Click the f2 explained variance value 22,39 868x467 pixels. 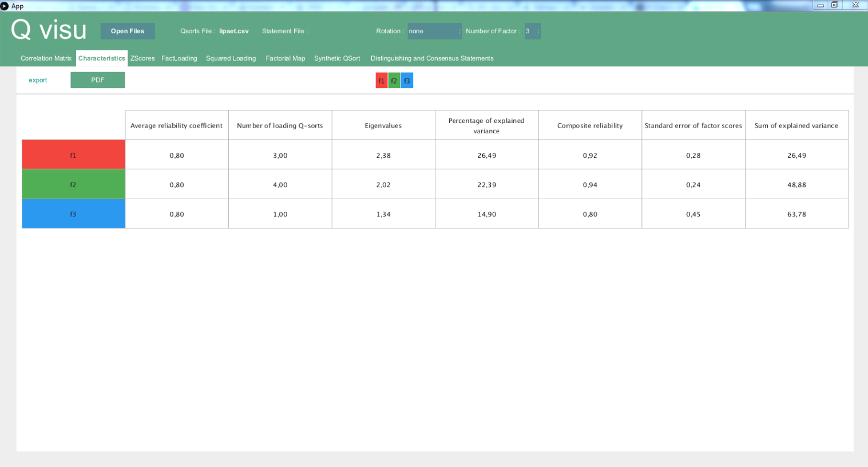(487, 185)
